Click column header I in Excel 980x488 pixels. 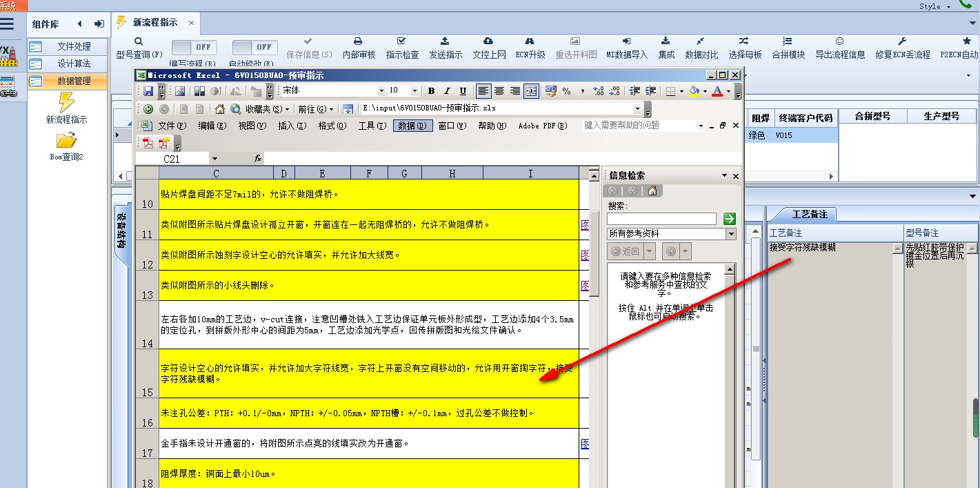pyautogui.click(x=530, y=173)
